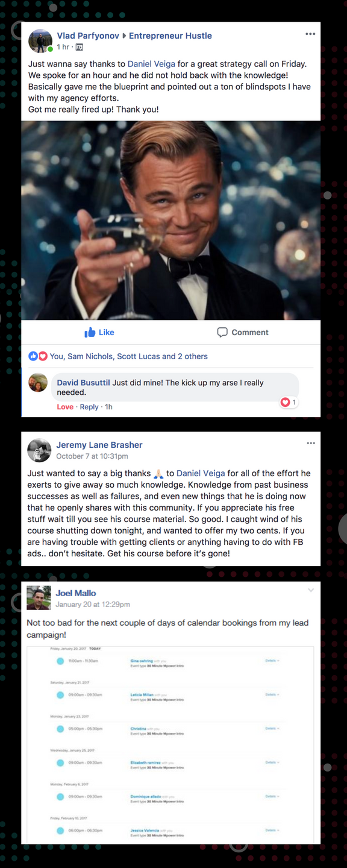Expand the chevron menu on Joel Mallo's post

pyautogui.click(x=311, y=590)
